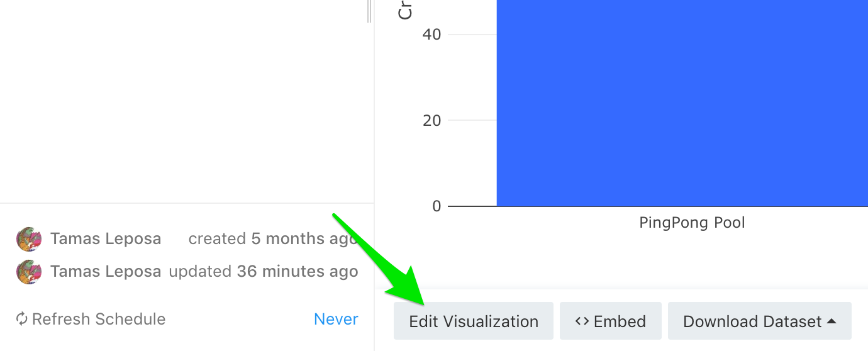Viewport: 868px width, 351px height.
Task: Click the vertical panel resize handle
Action: [369, 11]
